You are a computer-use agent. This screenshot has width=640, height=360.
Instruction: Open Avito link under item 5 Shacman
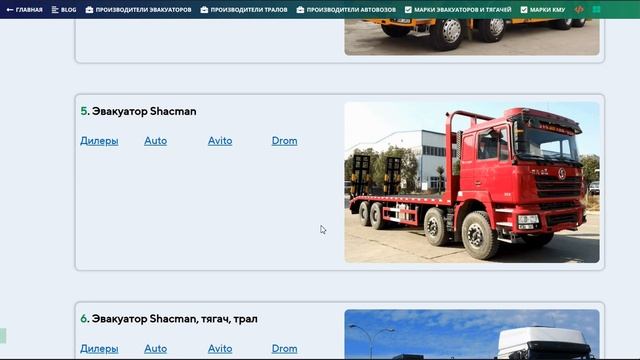click(220, 141)
